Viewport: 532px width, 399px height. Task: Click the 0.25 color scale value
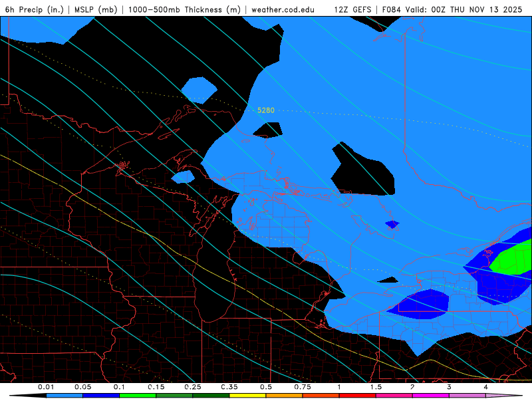tap(193, 387)
